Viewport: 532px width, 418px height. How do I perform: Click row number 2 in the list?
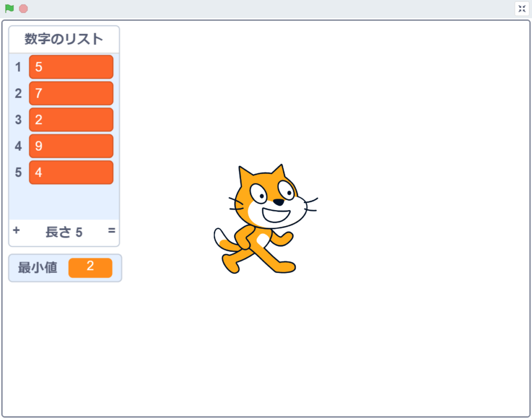click(18, 93)
